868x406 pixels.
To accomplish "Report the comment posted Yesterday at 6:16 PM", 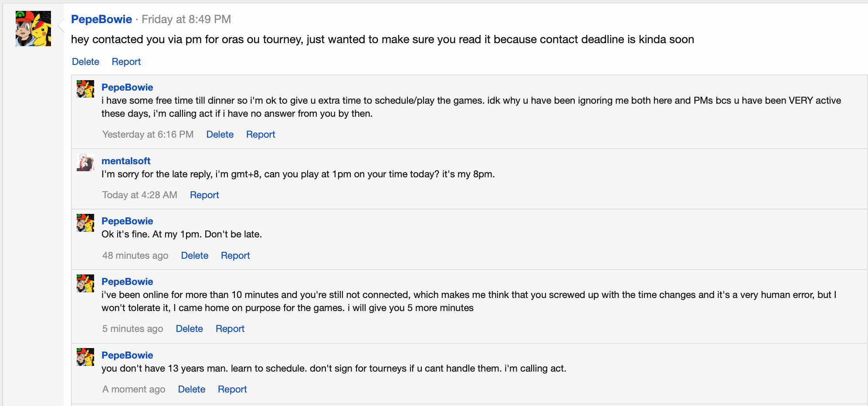I will 261,134.
